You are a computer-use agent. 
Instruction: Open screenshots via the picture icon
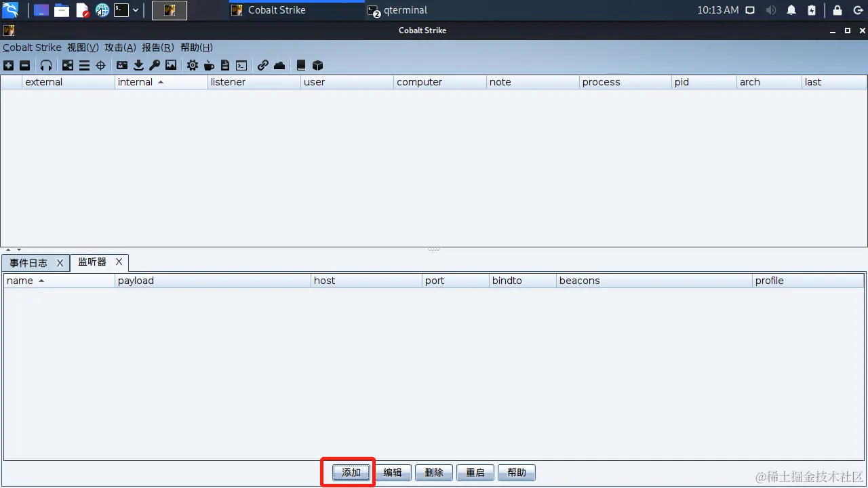171,66
